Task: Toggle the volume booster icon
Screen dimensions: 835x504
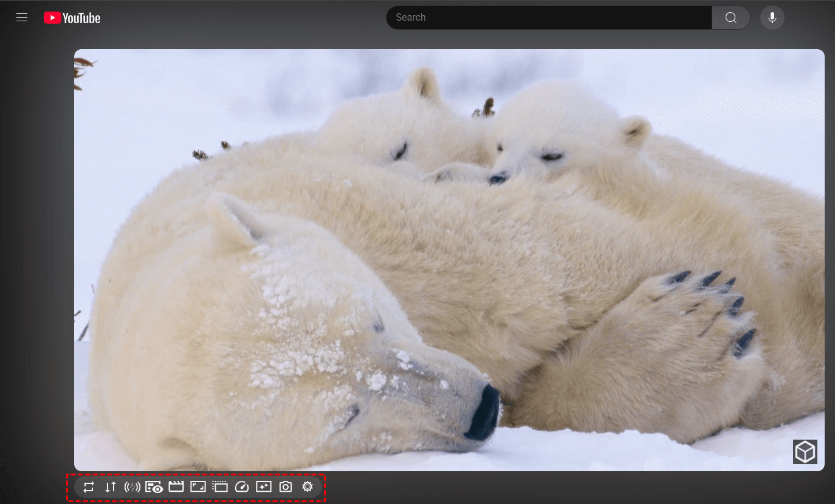Action: [x=132, y=486]
